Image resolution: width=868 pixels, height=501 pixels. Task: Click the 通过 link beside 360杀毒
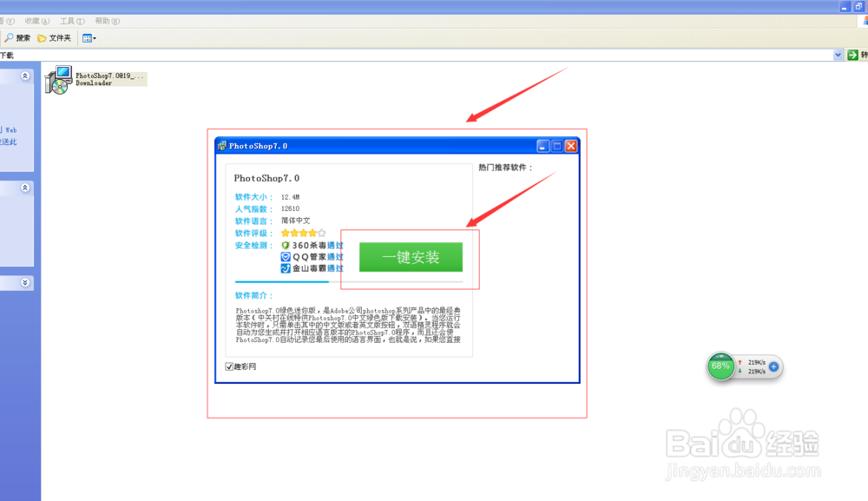pyautogui.click(x=335, y=245)
